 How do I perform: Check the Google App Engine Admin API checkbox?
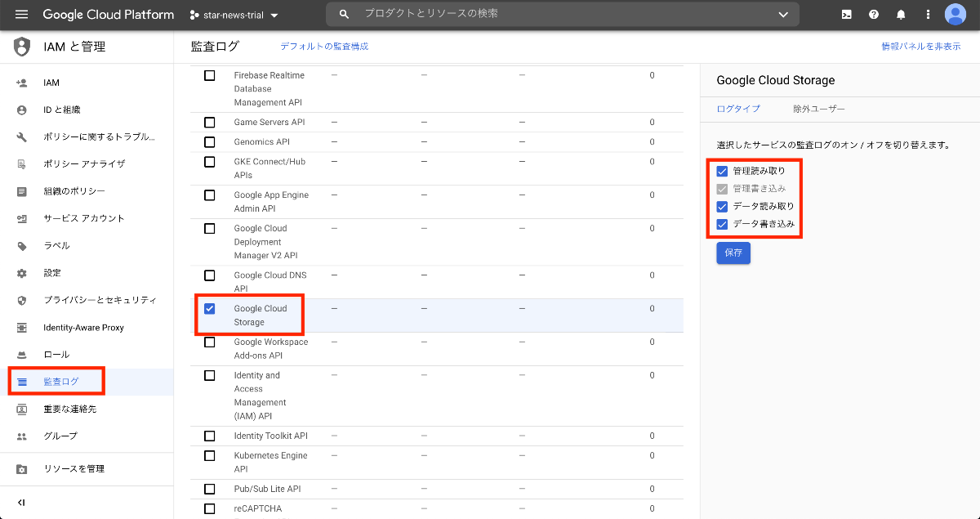[210, 195]
